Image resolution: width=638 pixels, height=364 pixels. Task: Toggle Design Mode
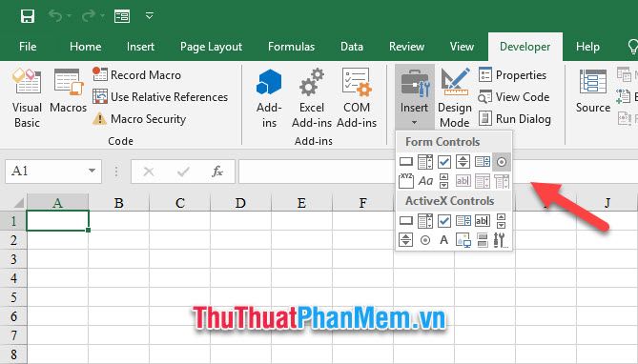click(x=455, y=98)
